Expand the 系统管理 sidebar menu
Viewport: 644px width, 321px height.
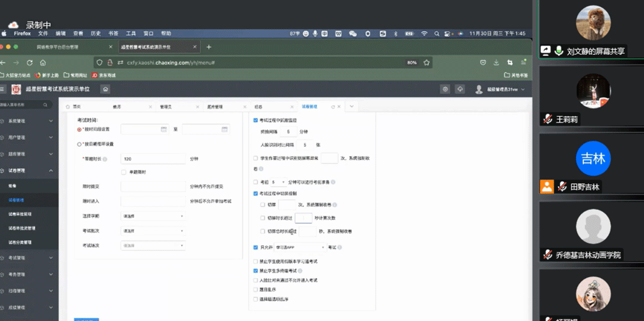29,121
